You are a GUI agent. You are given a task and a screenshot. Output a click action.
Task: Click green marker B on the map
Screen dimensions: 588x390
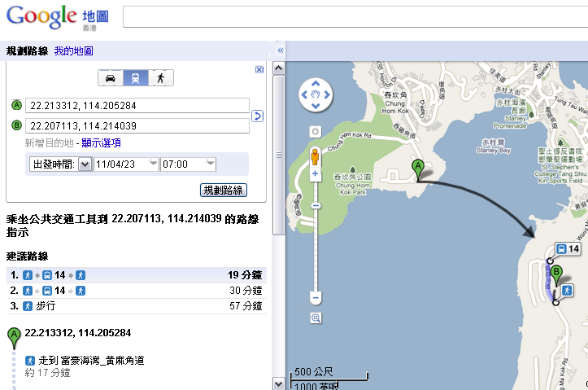click(x=556, y=276)
